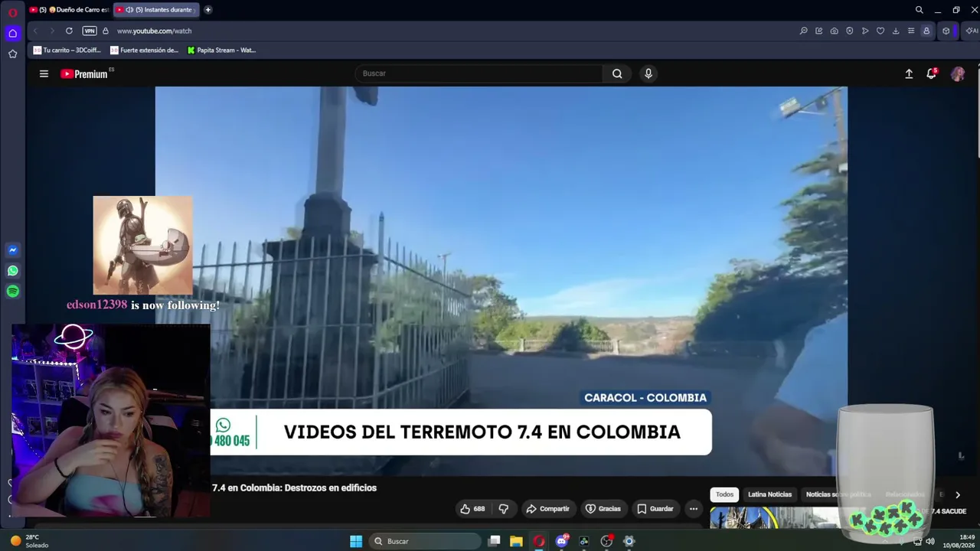Click the Gracias button
Image resolution: width=980 pixels, height=551 pixels.
[x=603, y=509]
